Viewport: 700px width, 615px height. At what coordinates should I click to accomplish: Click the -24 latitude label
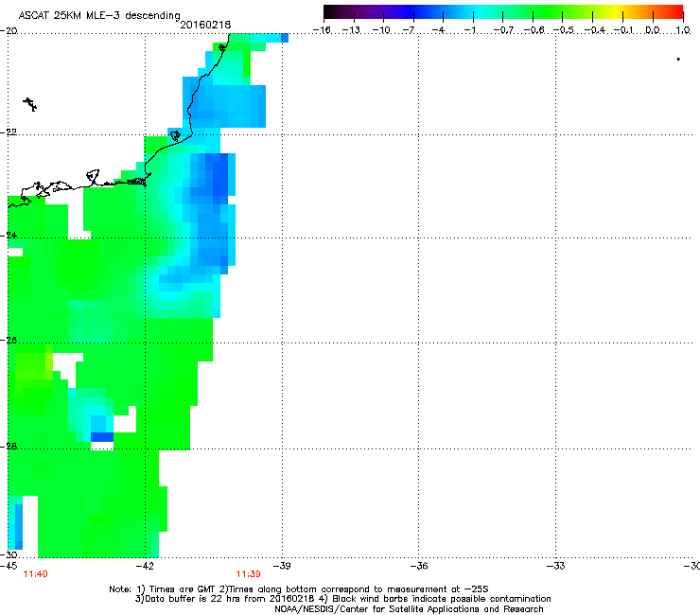click(x=9, y=236)
